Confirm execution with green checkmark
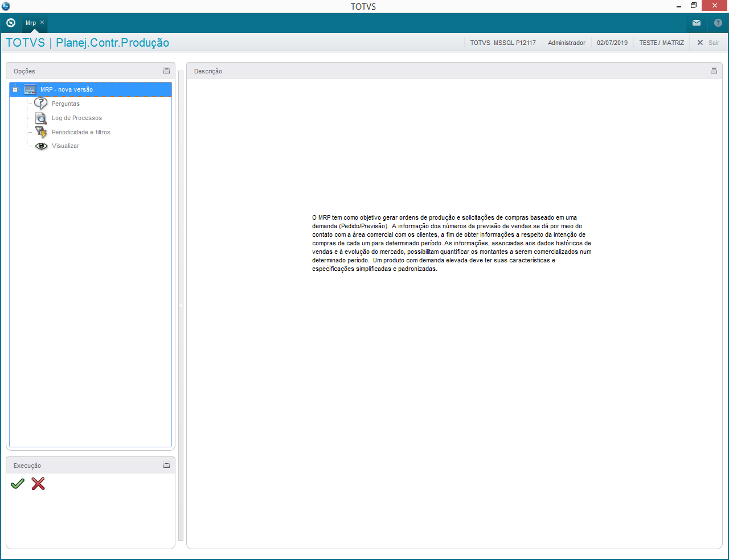The width and height of the screenshot is (729, 560). point(18,484)
